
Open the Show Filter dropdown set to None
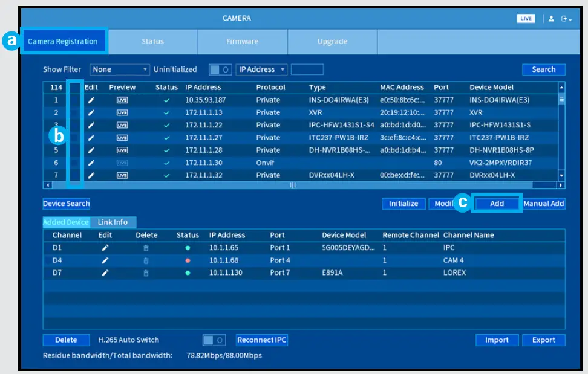pos(119,69)
